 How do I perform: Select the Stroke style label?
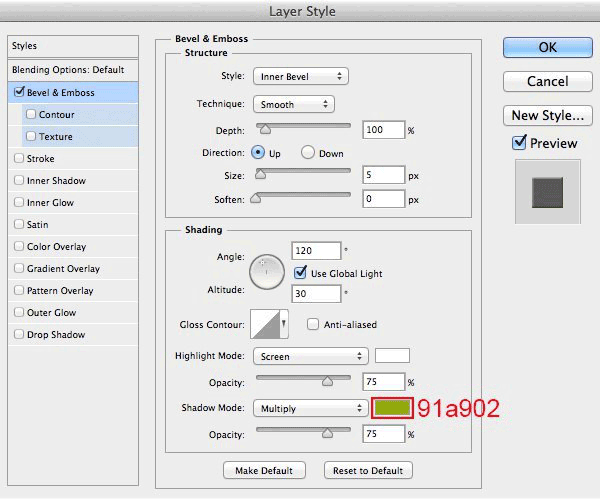click(x=41, y=158)
